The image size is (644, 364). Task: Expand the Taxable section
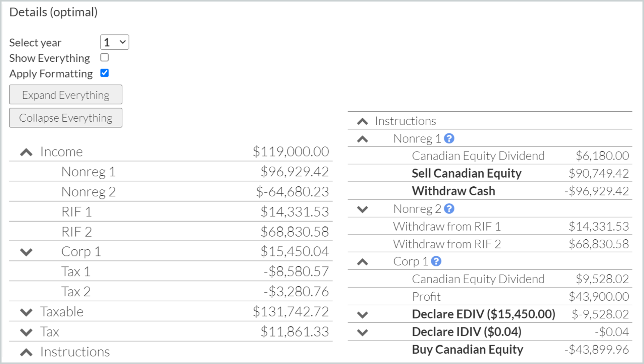click(25, 312)
